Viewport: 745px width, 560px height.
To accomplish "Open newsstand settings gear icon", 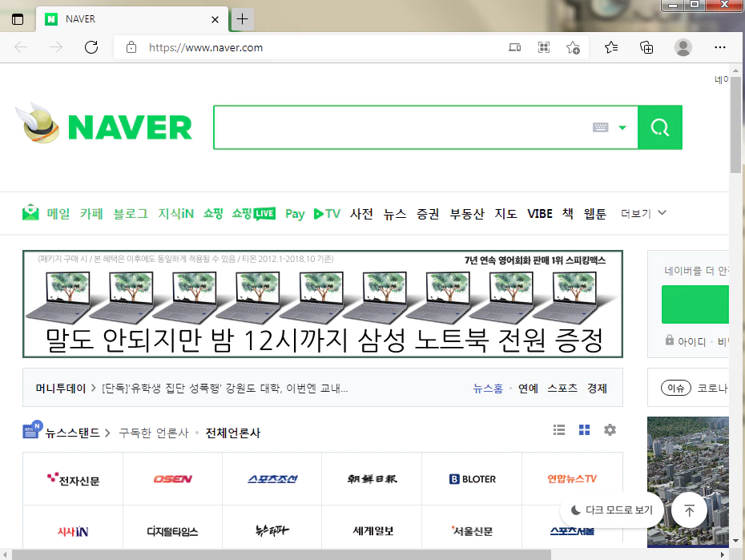I will click(610, 430).
